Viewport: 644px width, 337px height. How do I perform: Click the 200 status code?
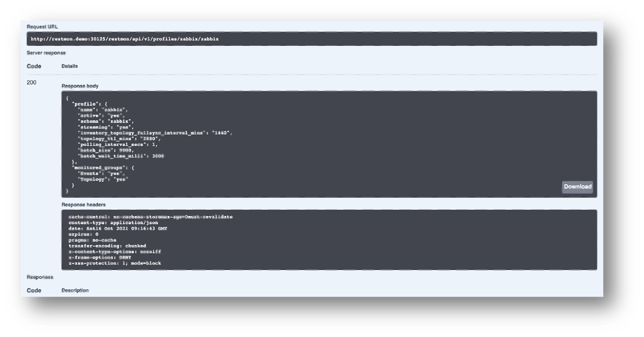pyautogui.click(x=33, y=82)
